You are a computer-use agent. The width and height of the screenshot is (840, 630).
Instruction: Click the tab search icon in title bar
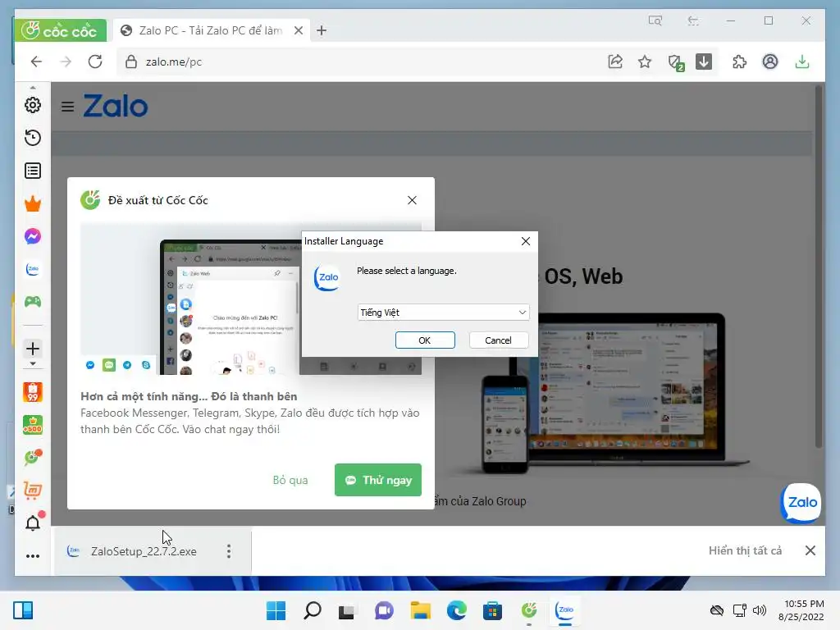655,21
